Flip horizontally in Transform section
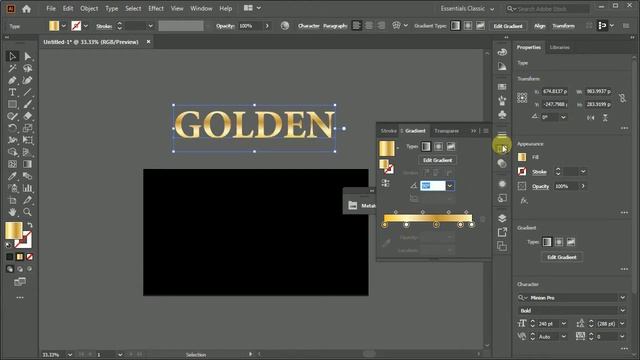Image resolution: width=640 pixels, height=360 pixels. pos(591,118)
